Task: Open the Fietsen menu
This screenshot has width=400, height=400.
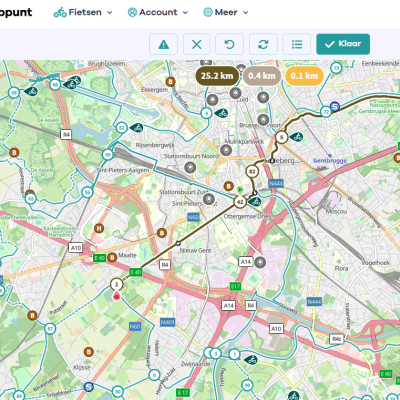Action: (83, 12)
